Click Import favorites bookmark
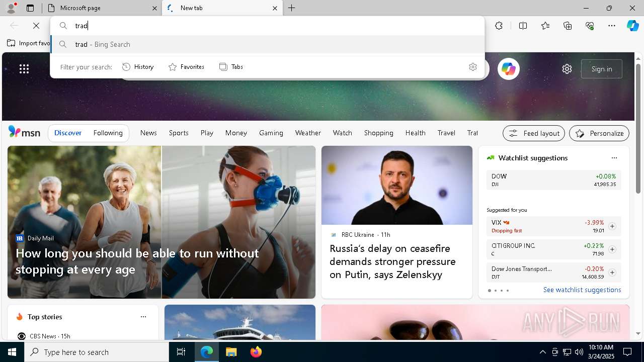The width and height of the screenshot is (644, 362). pyautogui.click(x=29, y=43)
